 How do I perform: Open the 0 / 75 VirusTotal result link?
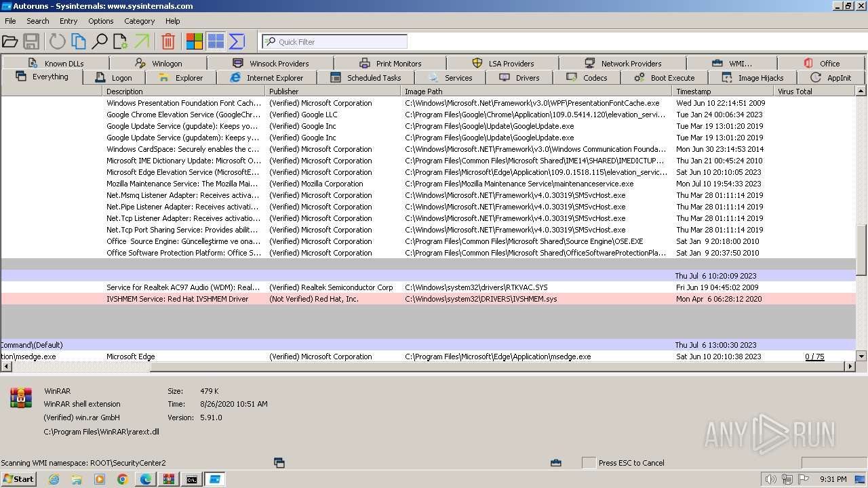pyautogui.click(x=814, y=357)
